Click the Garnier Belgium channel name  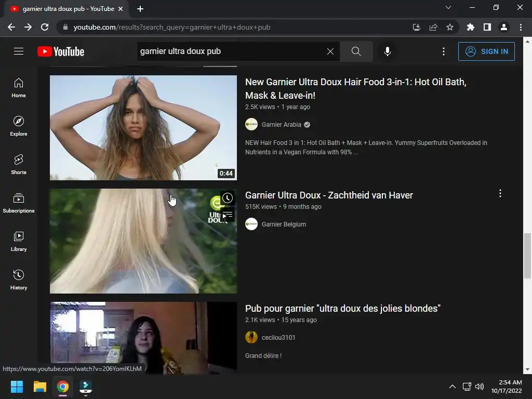coord(284,224)
